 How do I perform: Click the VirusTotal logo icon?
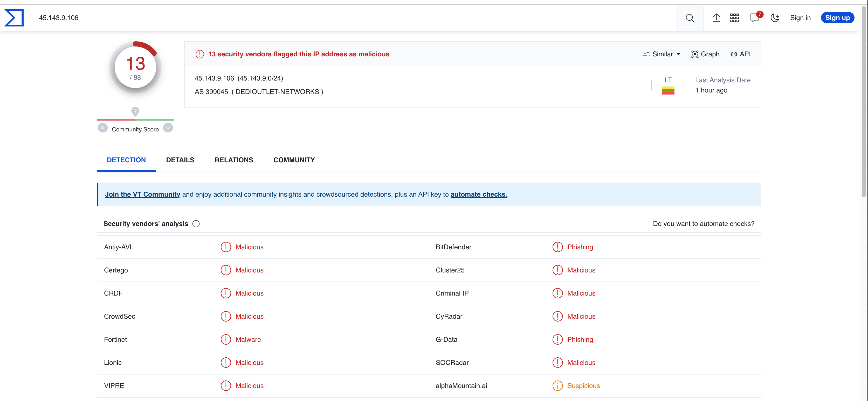coord(14,18)
